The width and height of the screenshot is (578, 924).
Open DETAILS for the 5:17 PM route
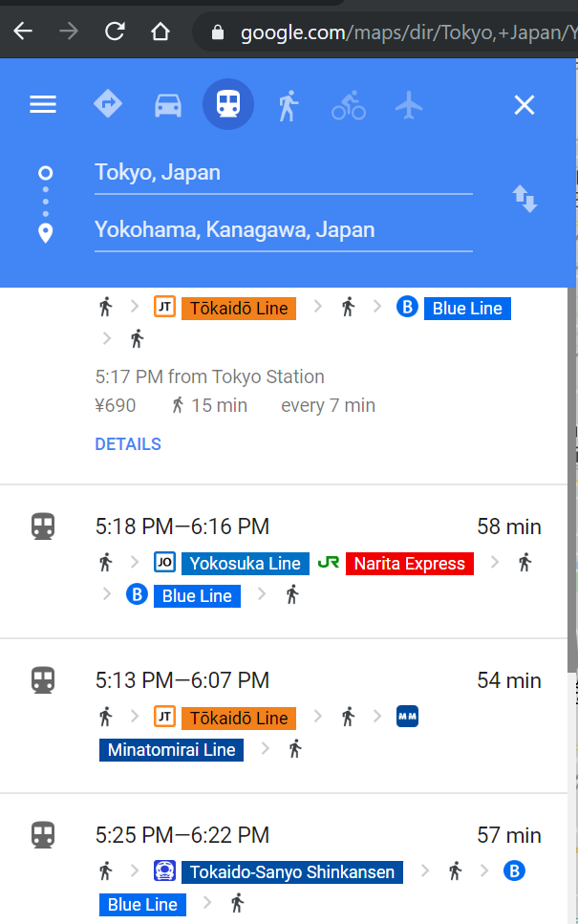tap(128, 444)
